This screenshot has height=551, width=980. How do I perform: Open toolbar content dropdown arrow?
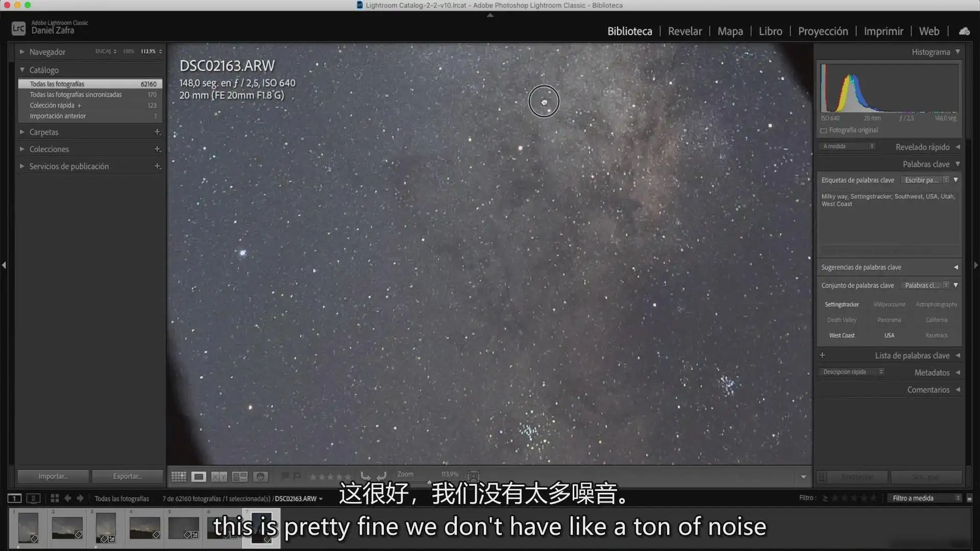803,477
